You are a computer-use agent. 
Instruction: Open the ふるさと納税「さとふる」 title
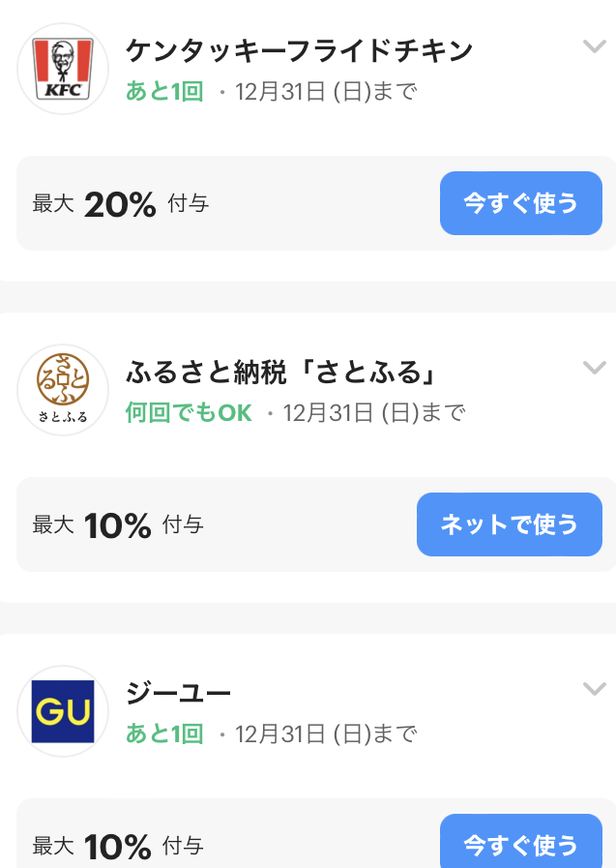[281, 372]
